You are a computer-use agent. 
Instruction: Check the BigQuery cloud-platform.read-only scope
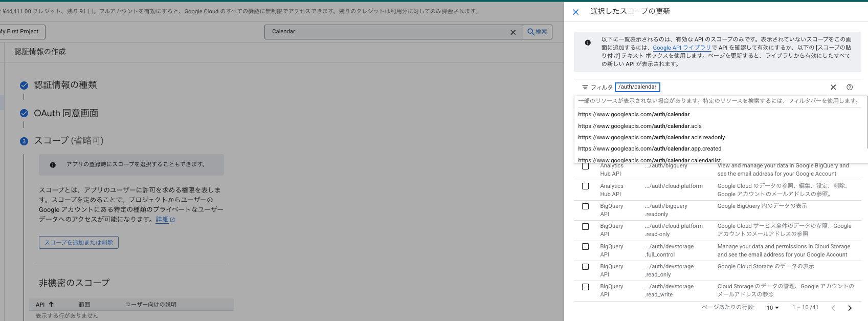[x=585, y=226]
